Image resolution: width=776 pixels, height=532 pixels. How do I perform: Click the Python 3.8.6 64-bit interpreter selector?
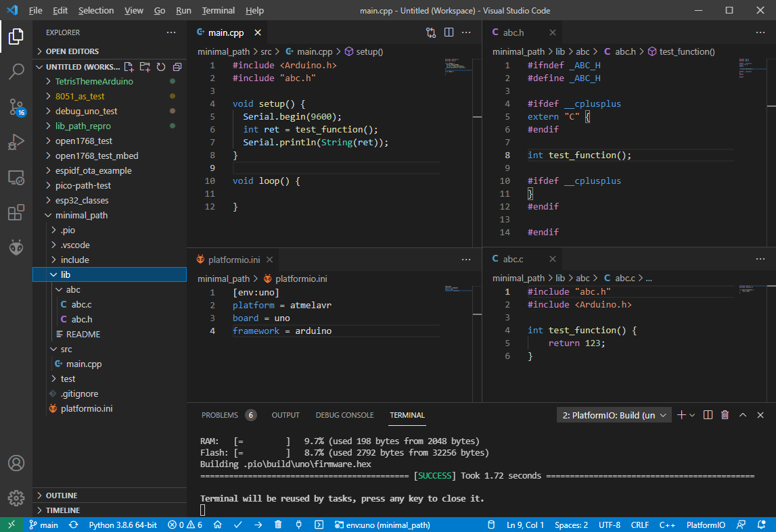click(122, 525)
